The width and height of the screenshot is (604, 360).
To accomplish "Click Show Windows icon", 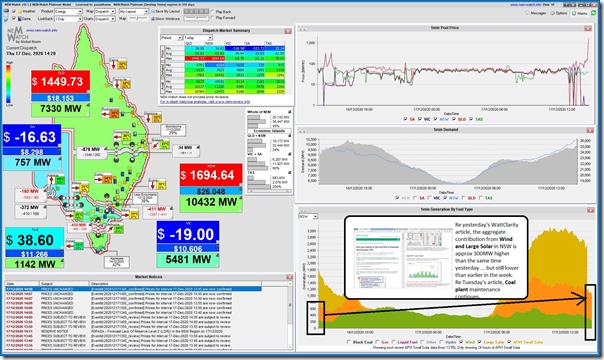I will coord(153,18).
